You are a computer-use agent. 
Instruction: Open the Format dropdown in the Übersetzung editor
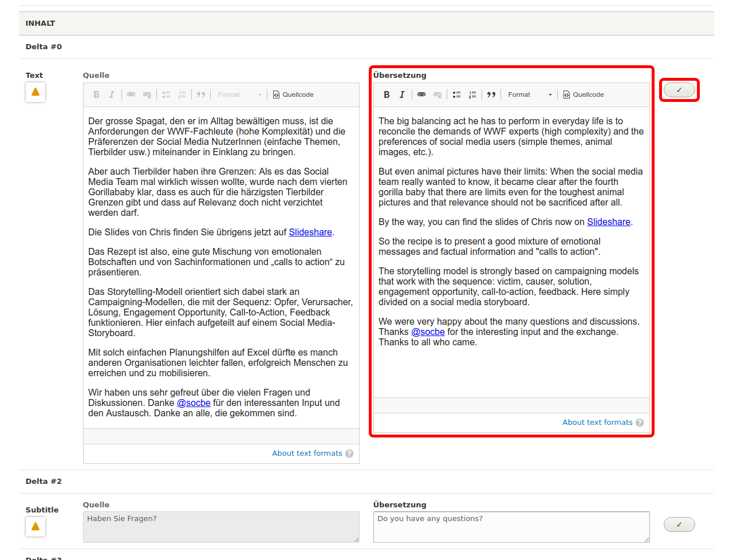tap(530, 94)
